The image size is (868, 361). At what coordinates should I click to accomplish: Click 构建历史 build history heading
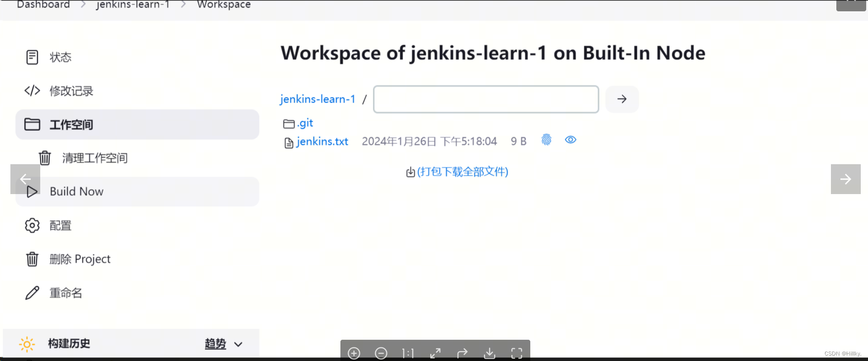(x=69, y=343)
